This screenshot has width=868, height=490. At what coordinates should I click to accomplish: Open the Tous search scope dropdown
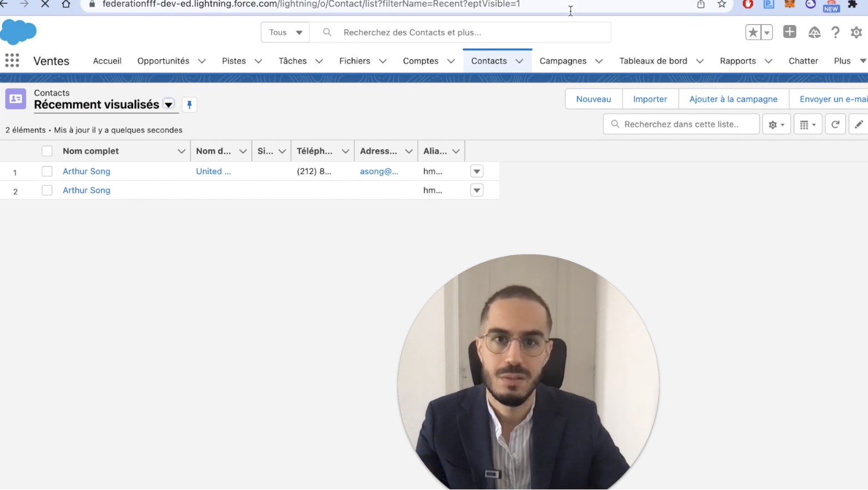pos(285,33)
